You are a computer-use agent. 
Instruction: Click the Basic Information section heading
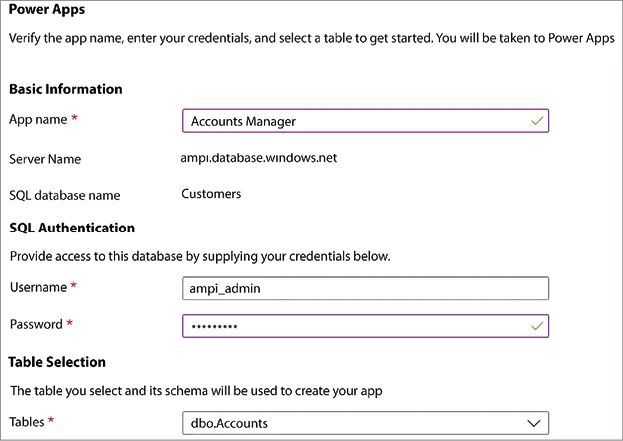pos(66,89)
